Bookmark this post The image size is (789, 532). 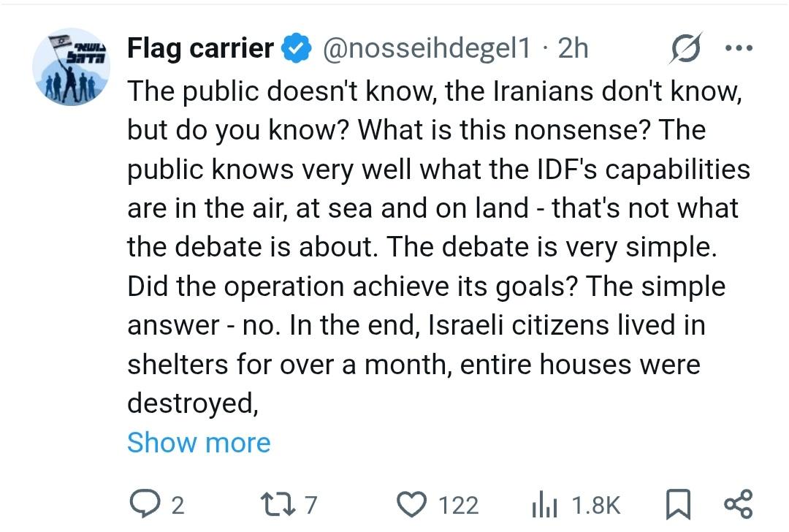679,504
